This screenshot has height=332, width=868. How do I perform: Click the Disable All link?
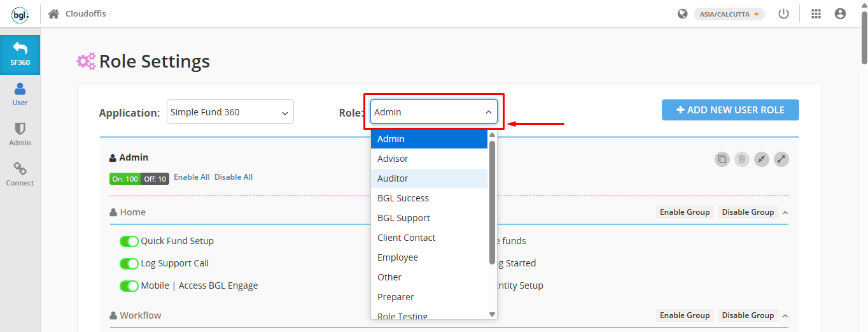234,177
